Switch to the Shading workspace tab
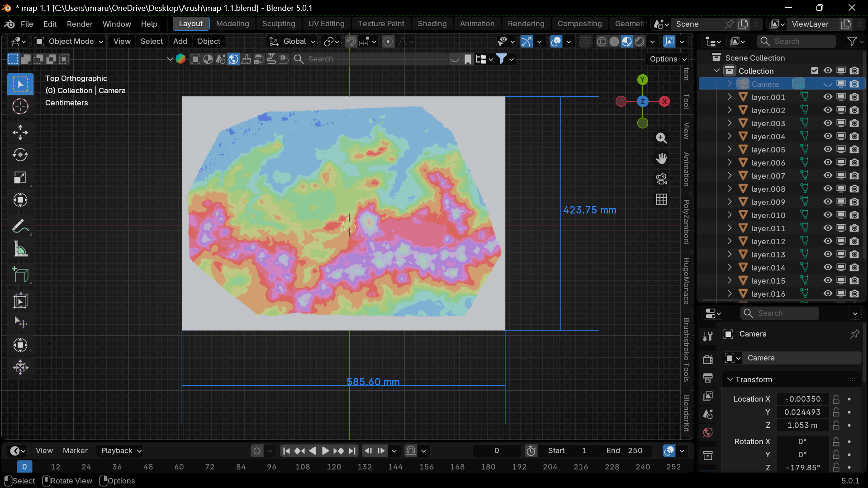Viewport: 868px width, 488px height. click(432, 24)
